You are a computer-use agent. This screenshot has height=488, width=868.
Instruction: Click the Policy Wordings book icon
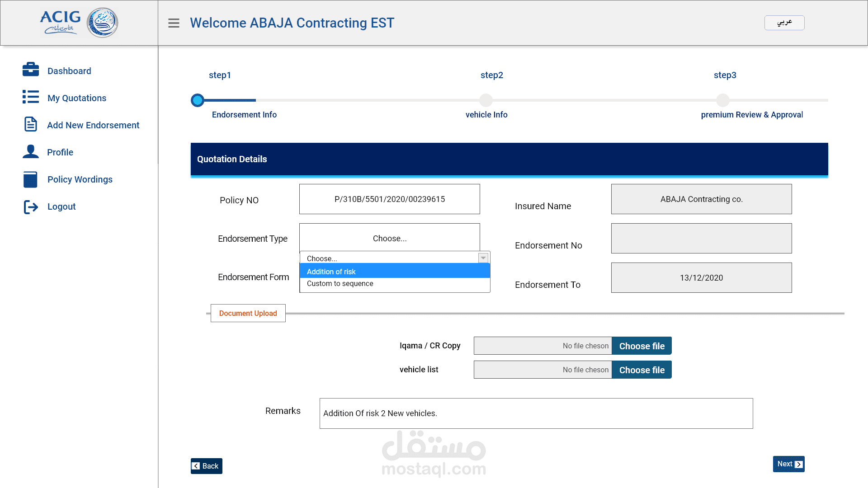pos(31,179)
